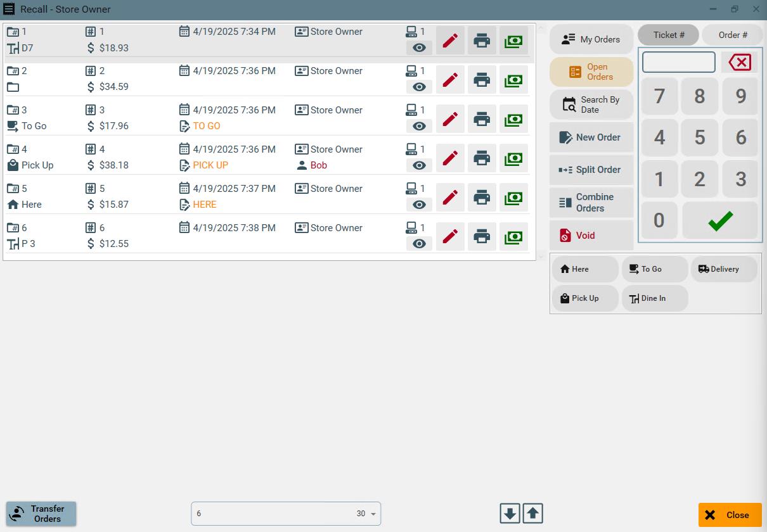Tap keypad digit 1
Image resolution: width=767 pixels, height=532 pixels.
(659, 179)
